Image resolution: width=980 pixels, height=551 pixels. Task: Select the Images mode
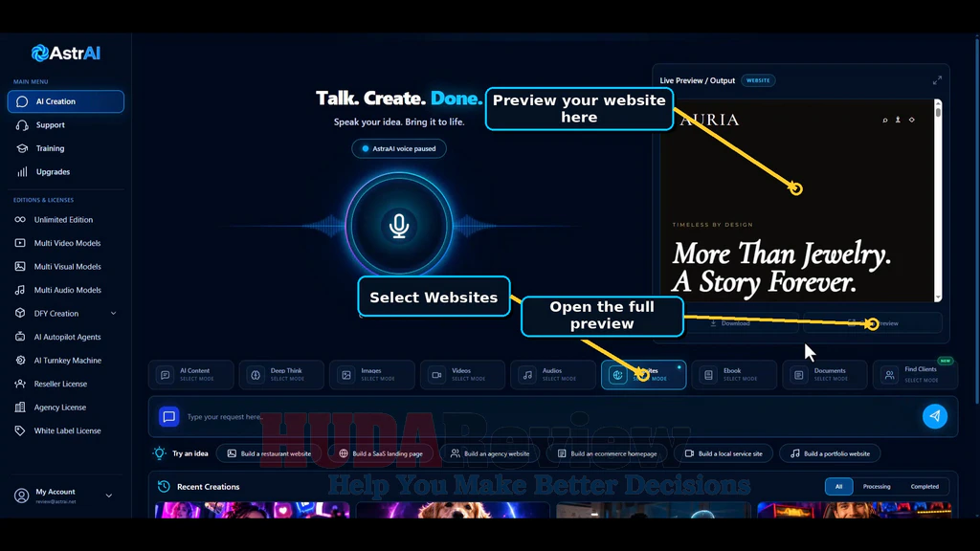tap(371, 375)
